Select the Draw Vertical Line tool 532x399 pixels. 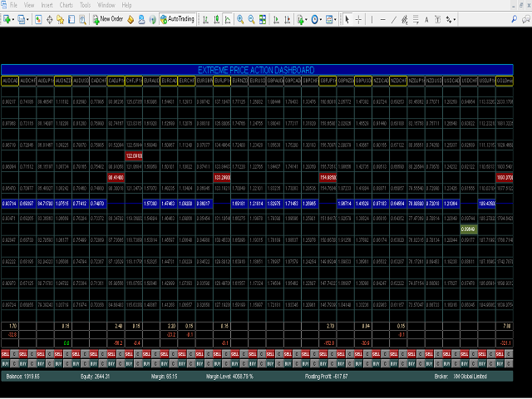coord(372,19)
